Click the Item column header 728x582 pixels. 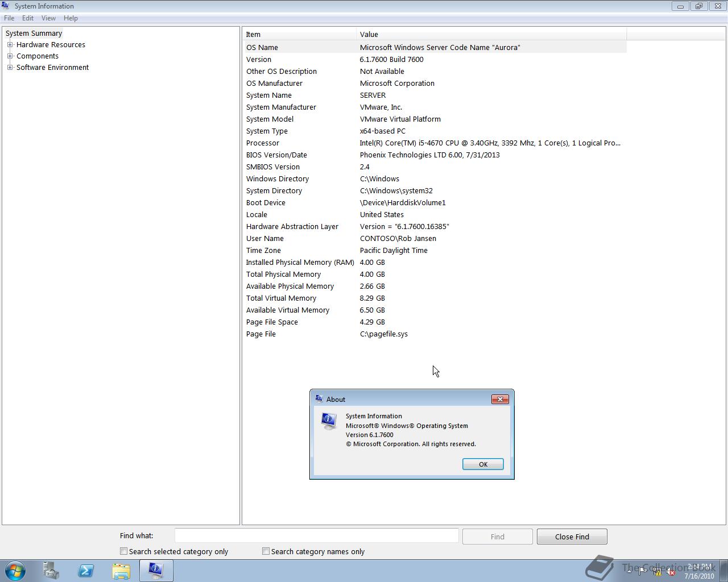[x=300, y=34]
